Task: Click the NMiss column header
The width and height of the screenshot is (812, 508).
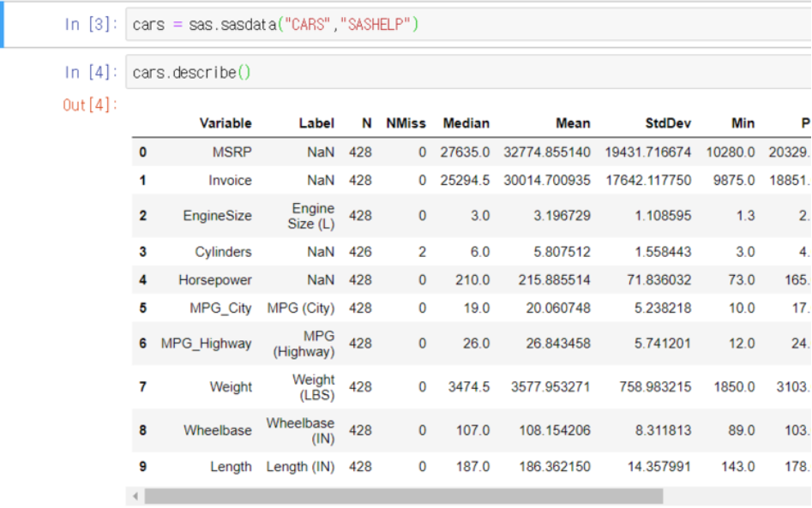Action: coord(406,123)
